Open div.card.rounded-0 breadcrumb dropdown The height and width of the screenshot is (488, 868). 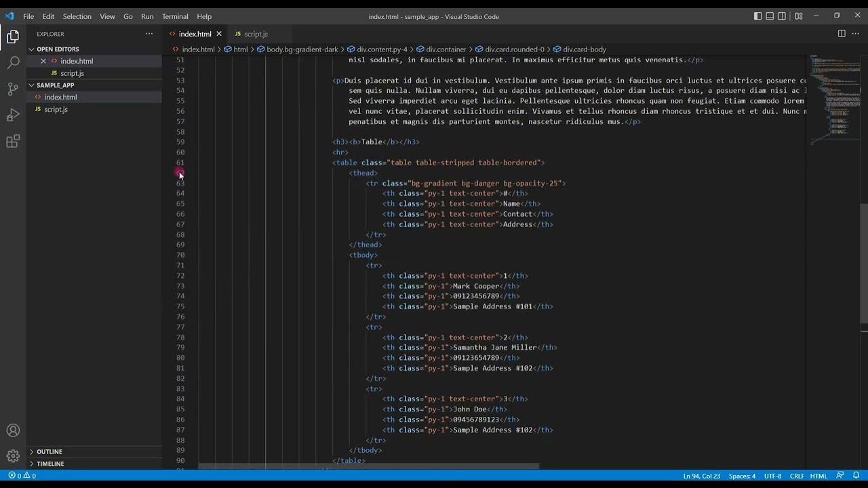510,49
